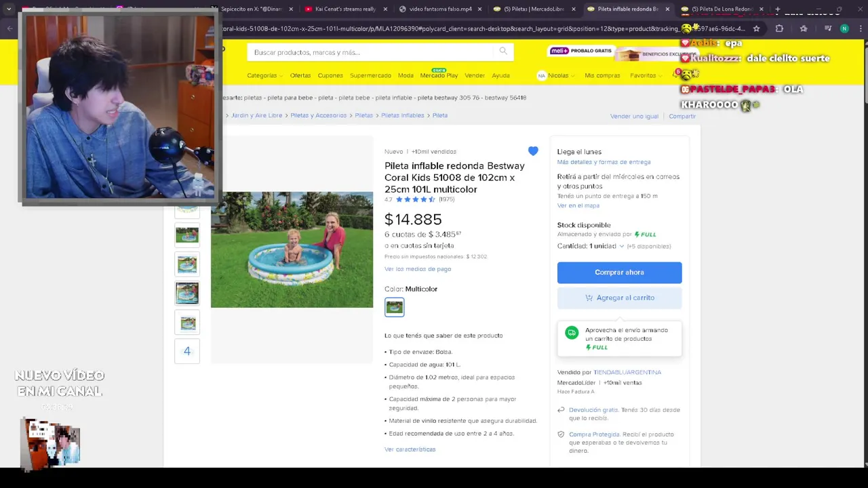This screenshot has height=488, width=868.
Task: Open the Cupones menu item
Action: [330, 75]
